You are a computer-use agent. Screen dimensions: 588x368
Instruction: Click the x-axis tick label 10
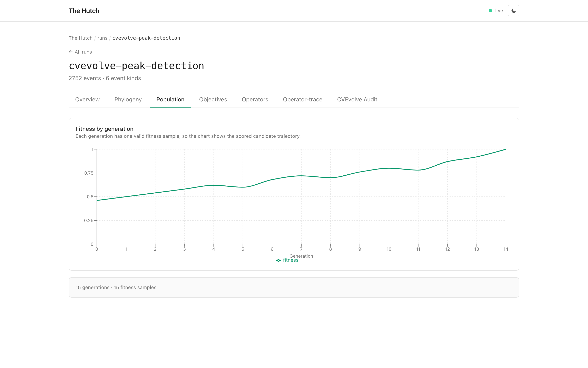pyautogui.click(x=389, y=249)
